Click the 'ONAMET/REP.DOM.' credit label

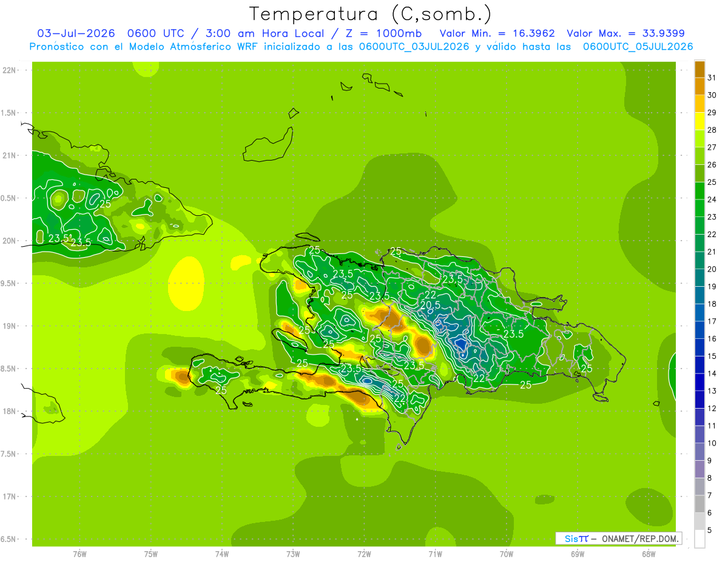click(x=639, y=538)
